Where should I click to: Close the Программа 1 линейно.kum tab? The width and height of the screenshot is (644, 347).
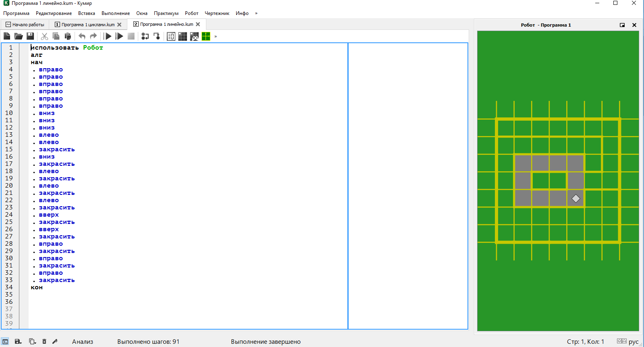point(198,24)
